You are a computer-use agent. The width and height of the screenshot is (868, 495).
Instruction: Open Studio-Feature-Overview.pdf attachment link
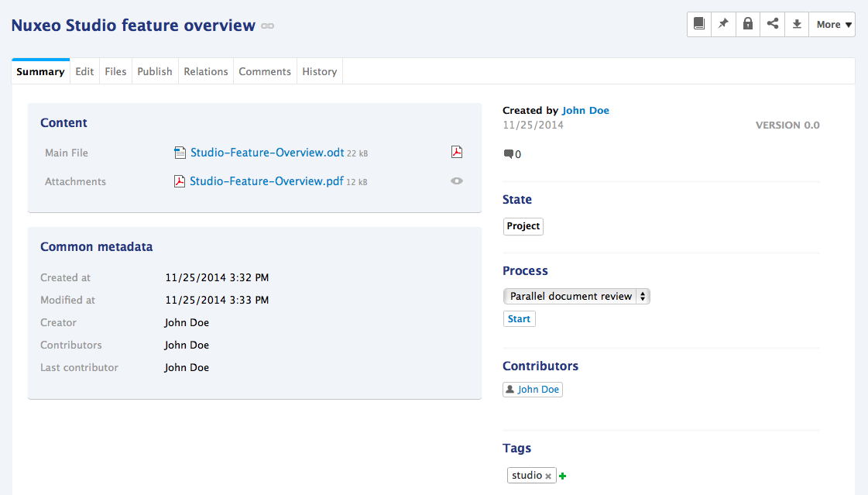tap(267, 181)
